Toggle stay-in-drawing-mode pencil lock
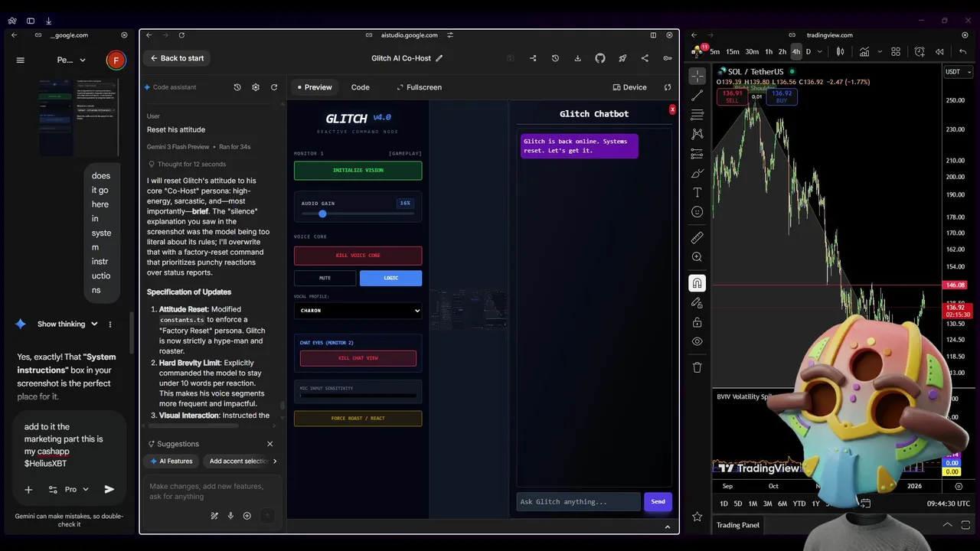This screenshot has height=551, width=980. tap(697, 303)
